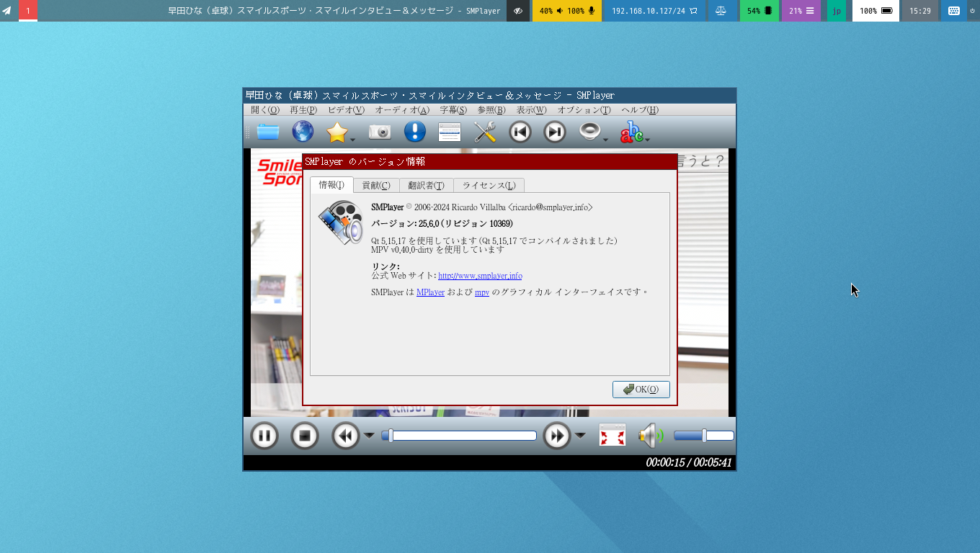This screenshot has width=980, height=553.
Task: Click the paper plane icon in top bar
Action: pos(6,11)
